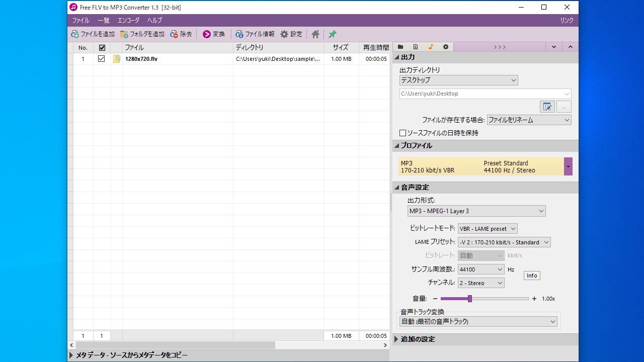Image resolution: width=644 pixels, height=362 pixels.
Task: Click the green pin icon in the toolbar
Action: 333,34
